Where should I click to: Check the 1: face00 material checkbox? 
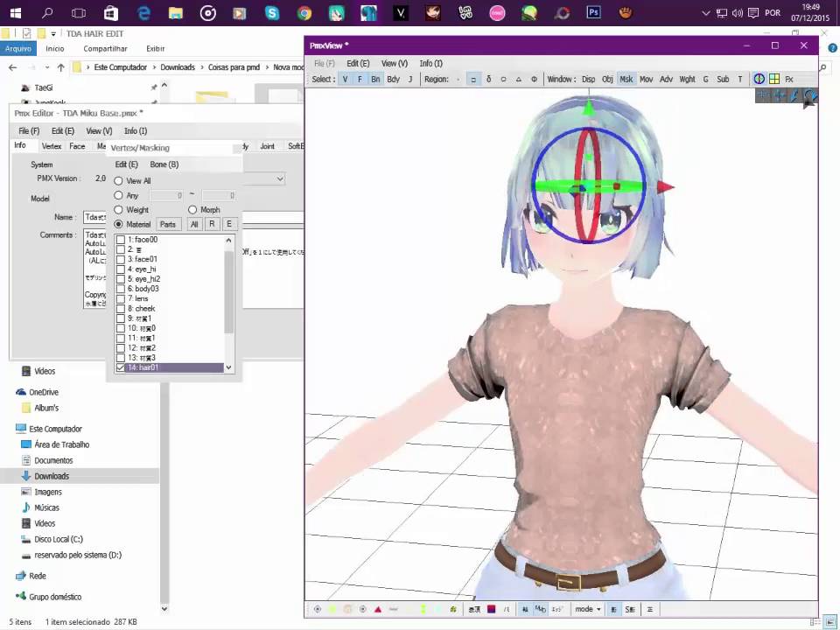point(121,240)
